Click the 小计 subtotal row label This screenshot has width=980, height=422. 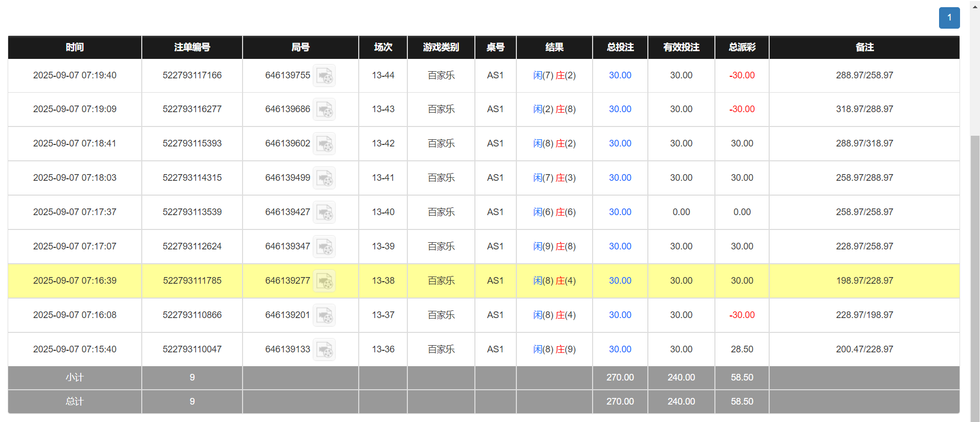(75, 377)
